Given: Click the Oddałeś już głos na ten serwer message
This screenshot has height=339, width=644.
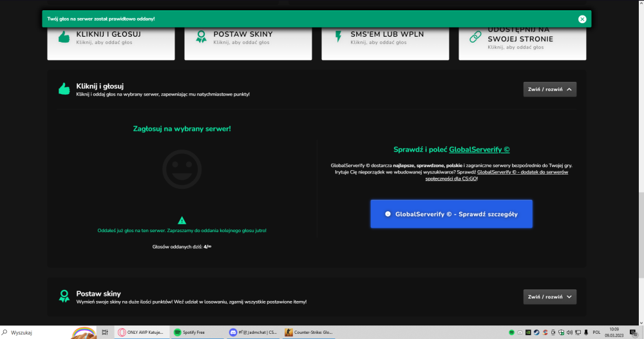Looking at the screenshot, I should pyautogui.click(x=182, y=231).
